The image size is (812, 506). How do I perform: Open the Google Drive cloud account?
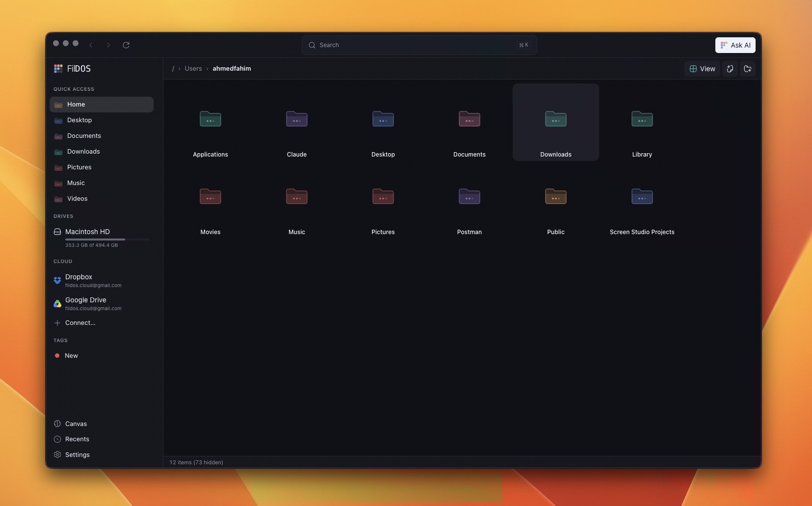[102, 303]
